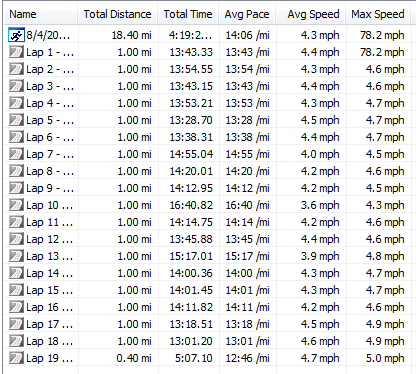Select the Lap 19 lap icon
The width and height of the screenshot is (416, 374).
coord(16,358)
